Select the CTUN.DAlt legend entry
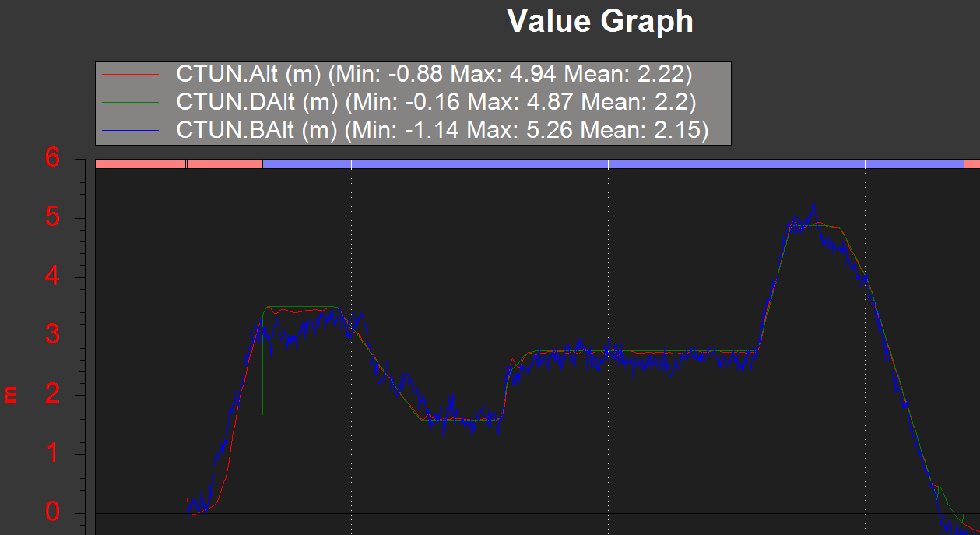Screen dimensions: 980x535 (x=399, y=102)
